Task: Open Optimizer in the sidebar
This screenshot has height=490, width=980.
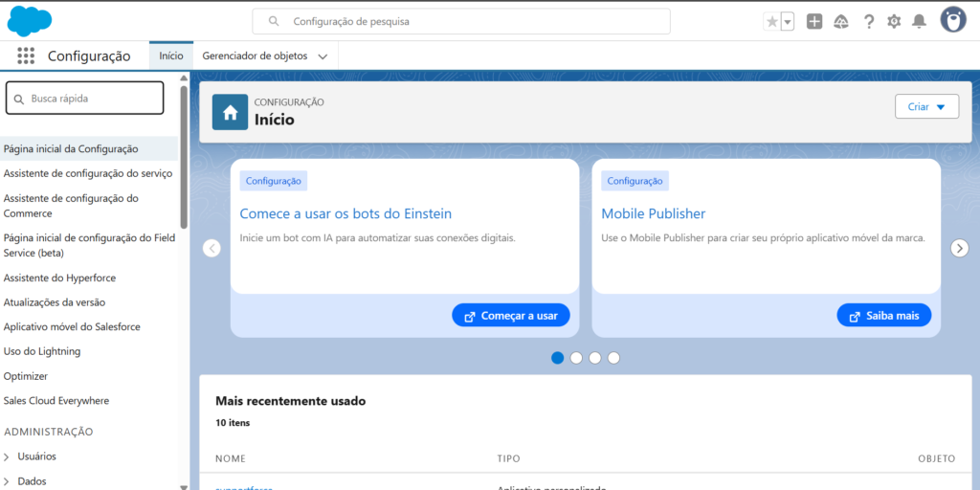Action: point(26,376)
